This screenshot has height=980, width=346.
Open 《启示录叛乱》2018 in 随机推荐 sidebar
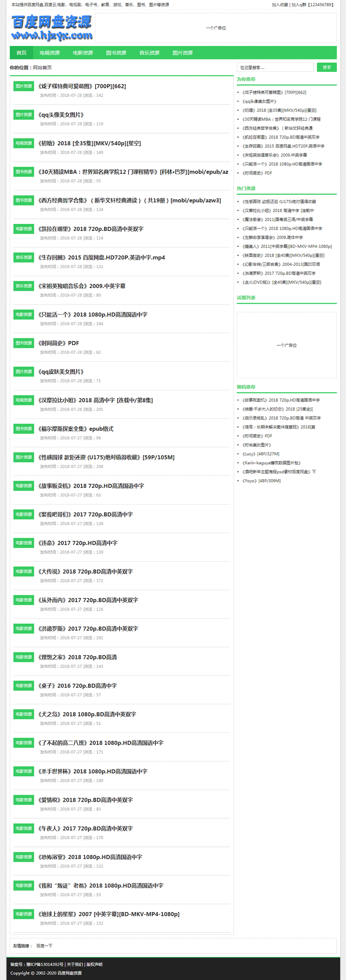coord(281,418)
